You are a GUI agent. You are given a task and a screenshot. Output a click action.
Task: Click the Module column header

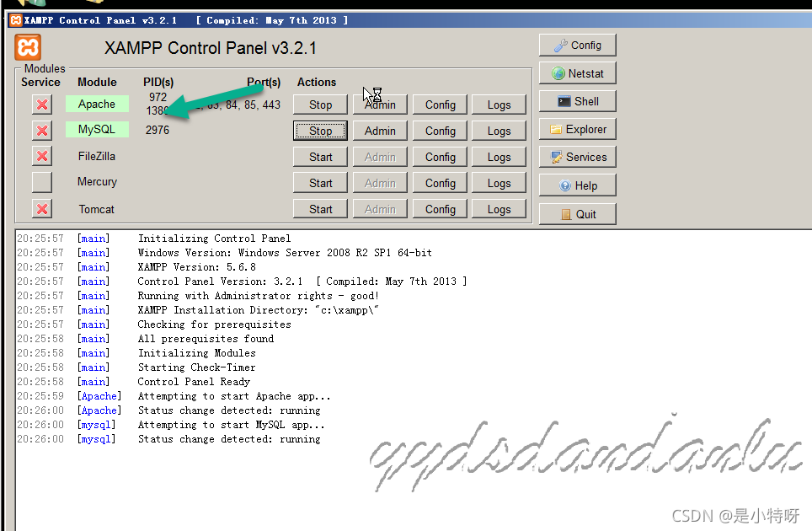97,83
